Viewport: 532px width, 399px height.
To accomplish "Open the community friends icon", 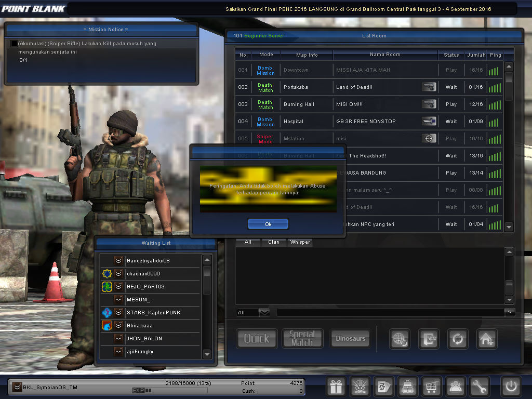I will (455, 386).
